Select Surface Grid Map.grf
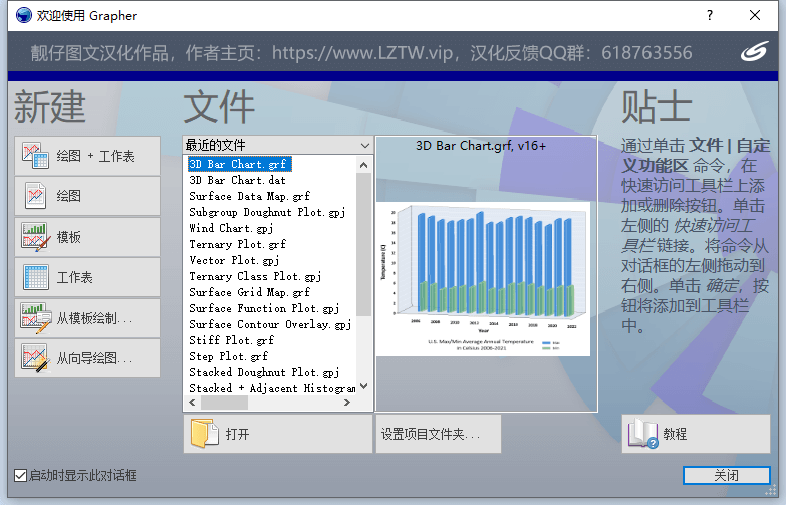The height and width of the screenshot is (505, 786). (250, 292)
